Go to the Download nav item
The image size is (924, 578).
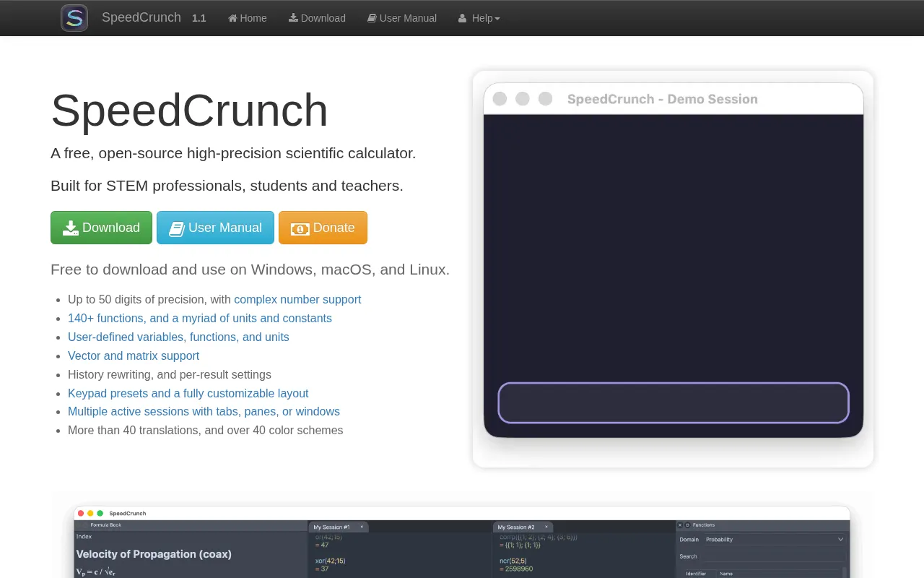tap(317, 18)
